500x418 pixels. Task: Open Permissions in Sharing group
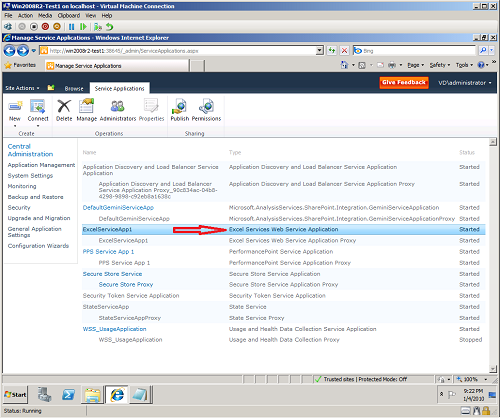(x=206, y=110)
